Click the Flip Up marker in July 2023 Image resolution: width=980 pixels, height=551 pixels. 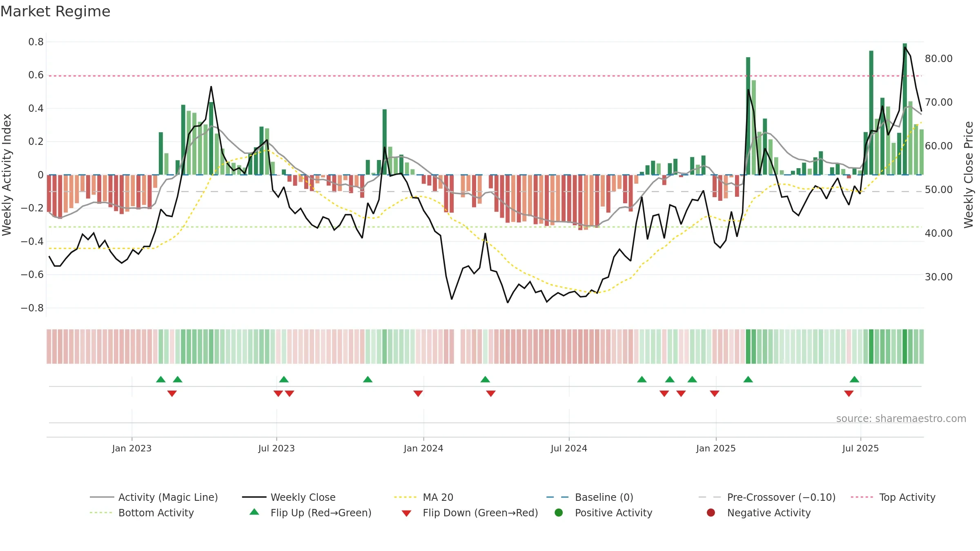click(x=284, y=379)
